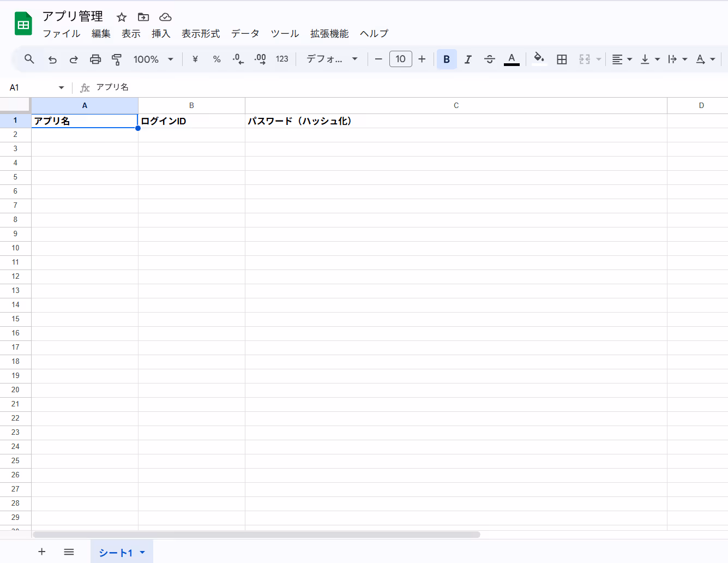Open the font family dropdown
728x563 pixels.
[332, 59]
